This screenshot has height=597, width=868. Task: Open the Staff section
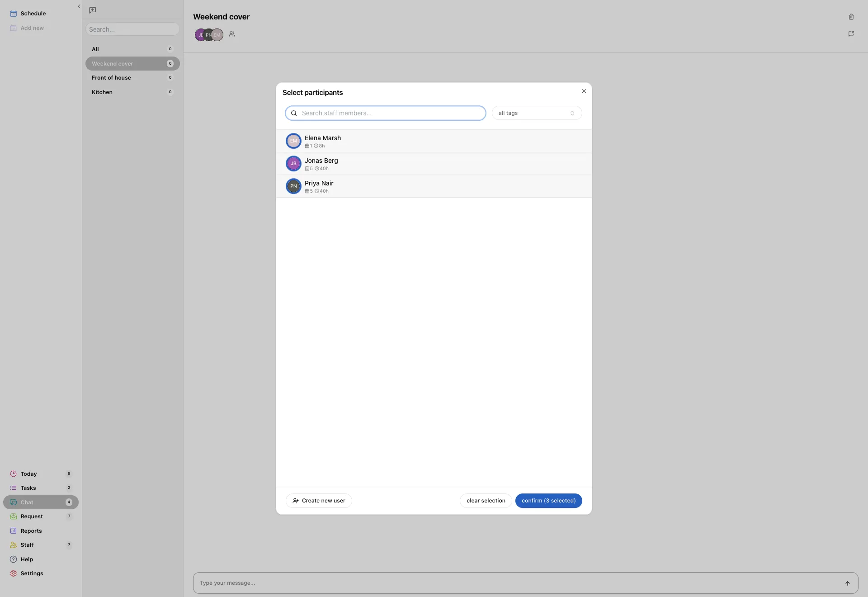(x=41, y=545)
